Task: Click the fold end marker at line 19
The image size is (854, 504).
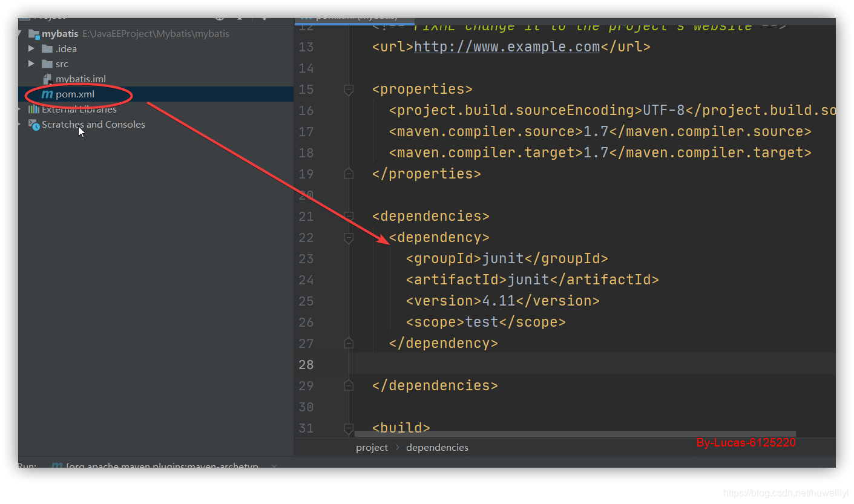Action: [x=349, y=174]
